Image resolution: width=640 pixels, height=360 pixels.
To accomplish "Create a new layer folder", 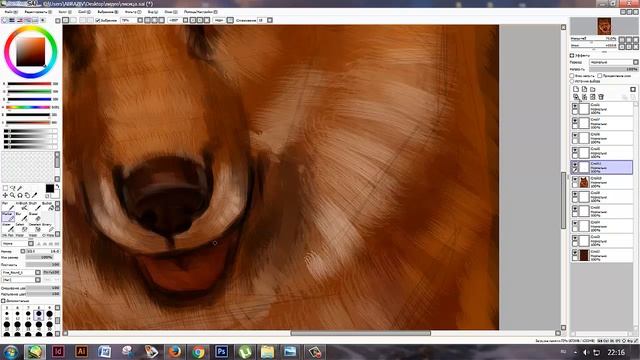I will click(x=593, y=89).
